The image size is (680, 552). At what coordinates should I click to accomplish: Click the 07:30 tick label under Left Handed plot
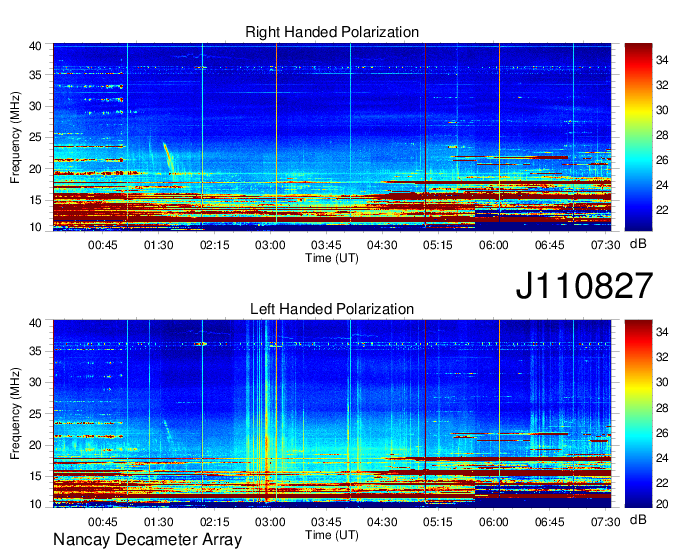click(605, 522)
